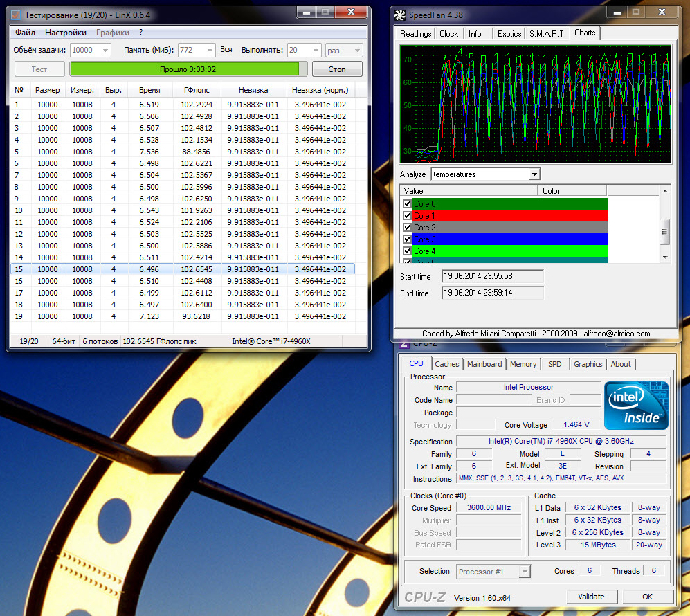The height and width of the screenshot is (616, 690).
Task: Click the Время column header
Action: (149, 90)
